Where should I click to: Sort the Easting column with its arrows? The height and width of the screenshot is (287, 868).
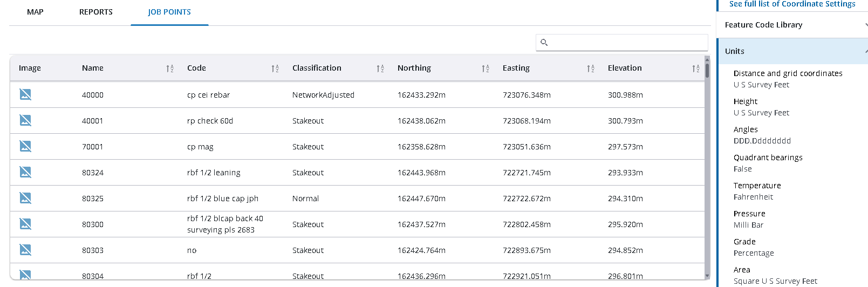click(591, 69)
